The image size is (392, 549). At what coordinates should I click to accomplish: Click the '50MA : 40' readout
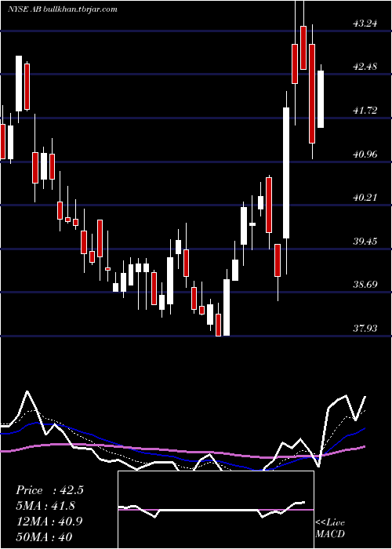pos(44,536)
